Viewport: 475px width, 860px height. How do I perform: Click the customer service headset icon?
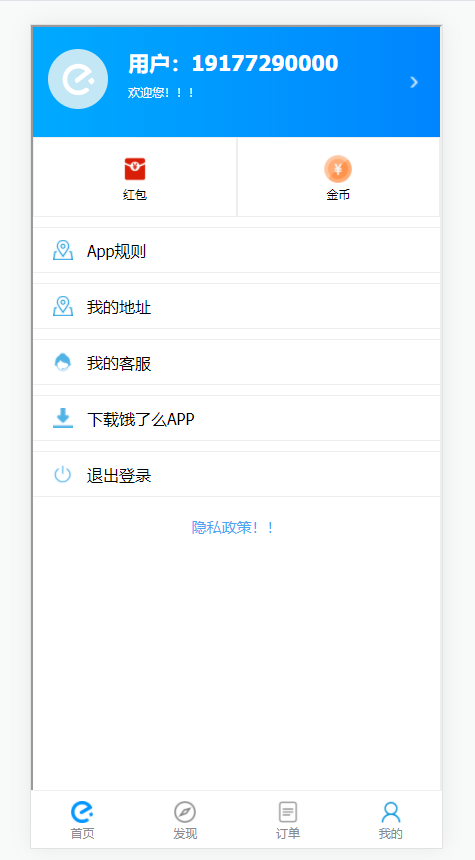click(x=63, y=362)
